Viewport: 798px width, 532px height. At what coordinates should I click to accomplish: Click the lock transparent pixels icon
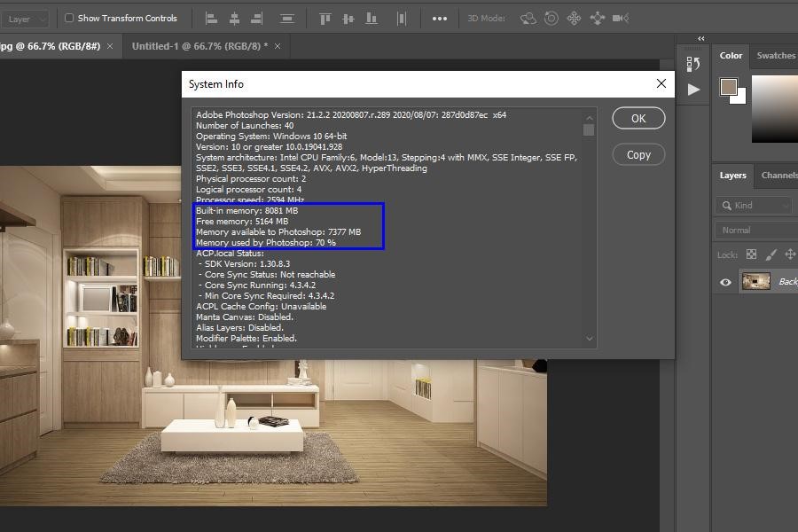751,254
